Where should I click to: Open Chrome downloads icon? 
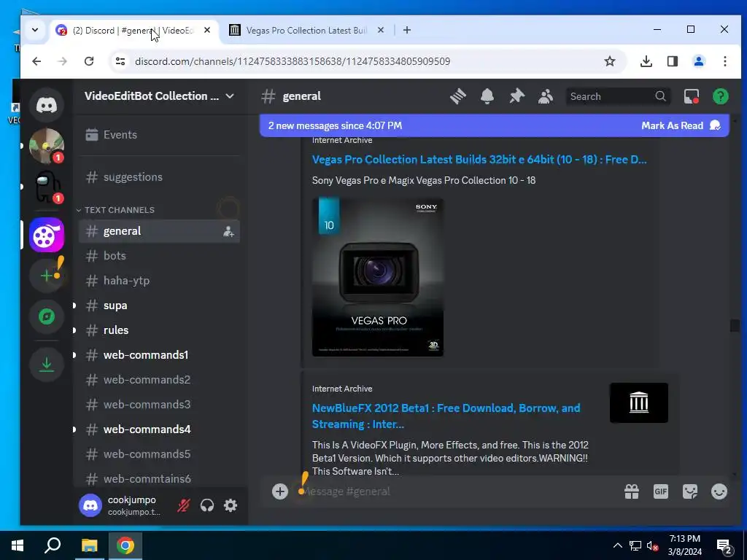coord(646,61)
